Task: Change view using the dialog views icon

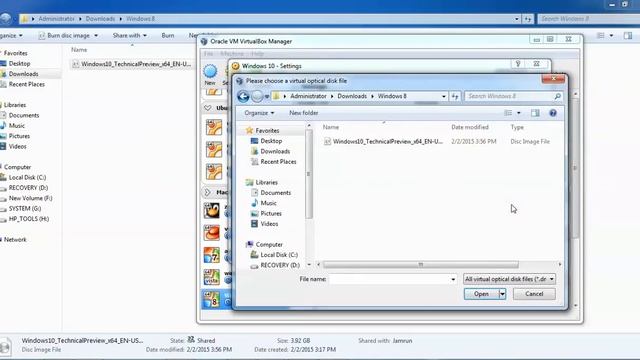Action: 508,113
